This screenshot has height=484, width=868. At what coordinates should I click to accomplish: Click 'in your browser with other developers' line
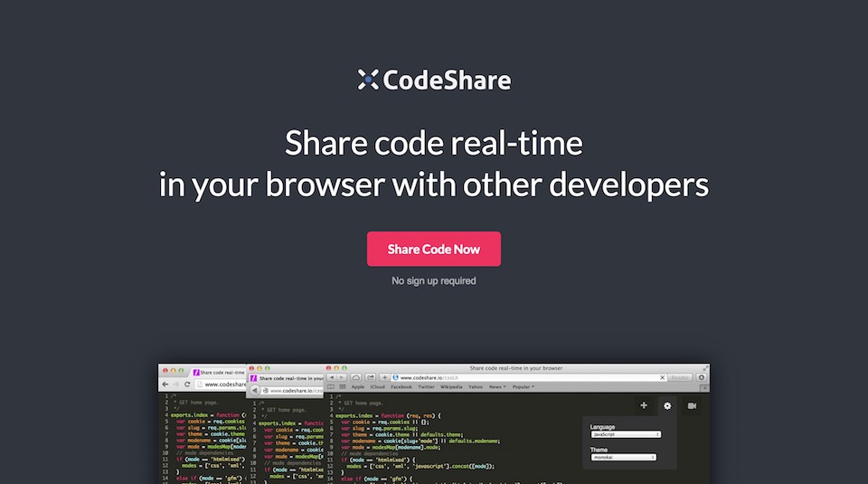pos(433,185)
